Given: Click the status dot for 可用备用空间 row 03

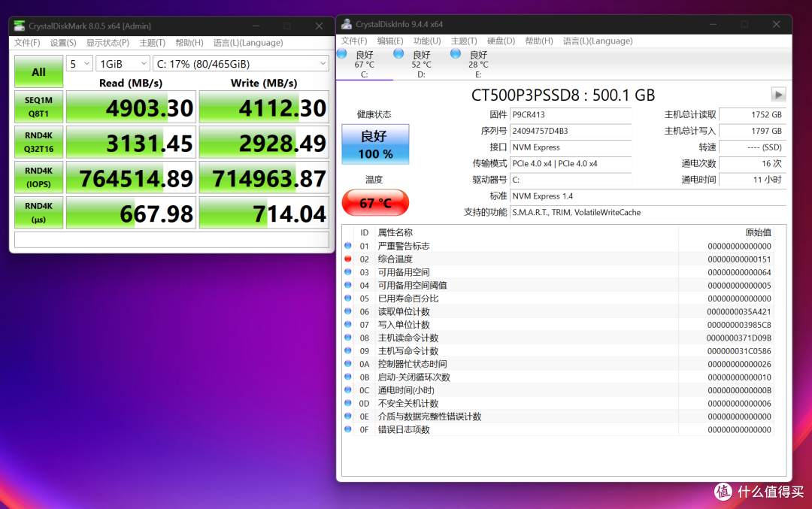Looking at the screenshot, I should tap(348, 272).
